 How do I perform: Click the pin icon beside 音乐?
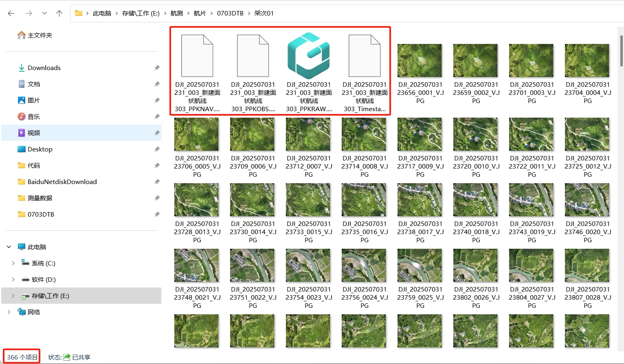point(157,117)
